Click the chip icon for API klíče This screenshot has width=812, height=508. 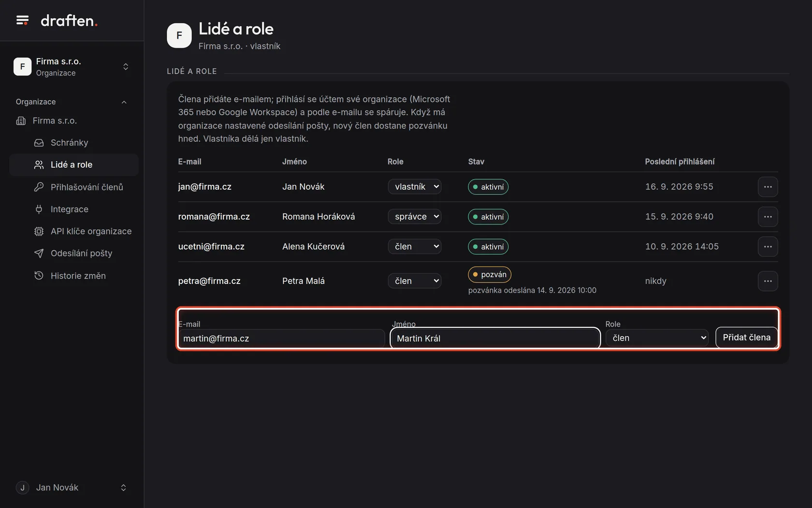[39, 231]
